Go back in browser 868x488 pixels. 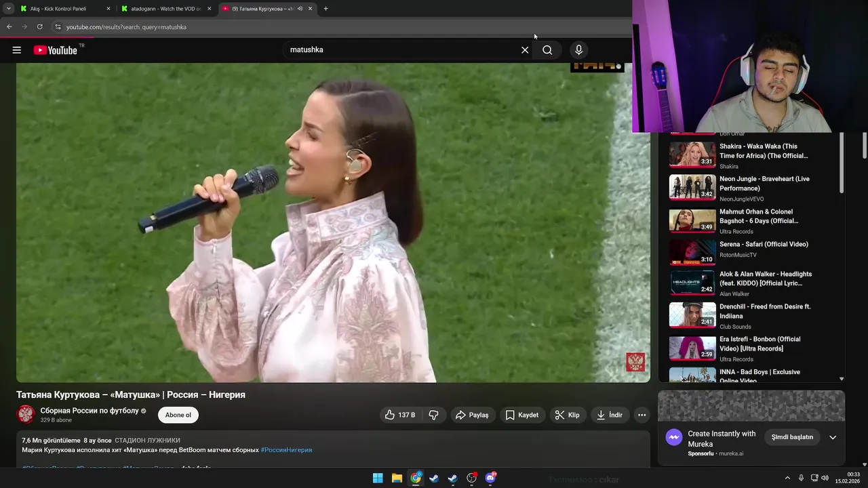[9, 27]
